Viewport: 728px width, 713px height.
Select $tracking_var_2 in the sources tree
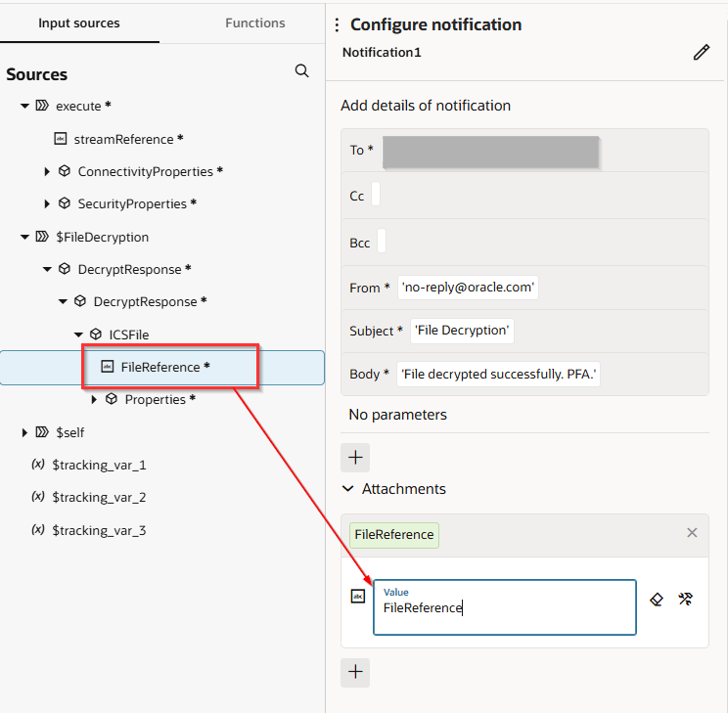[x=98, y=498]
